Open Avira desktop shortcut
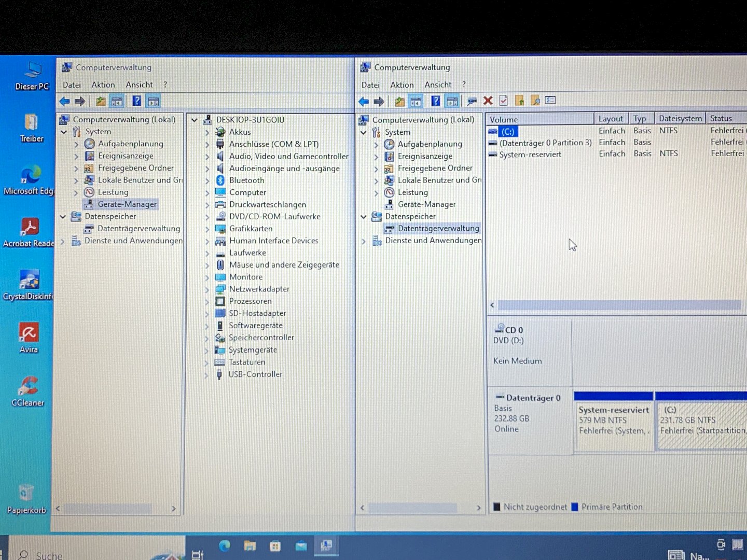Screen dimensions: 747x560 click(29, 337)
